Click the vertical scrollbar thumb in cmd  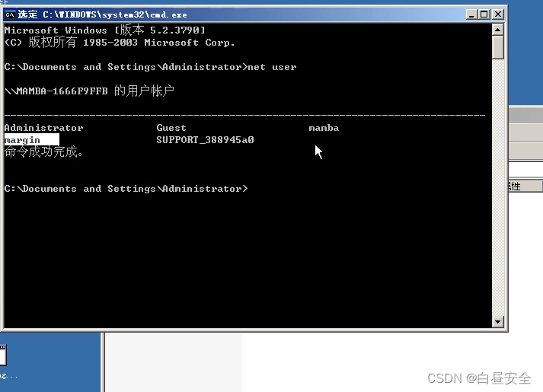pos(497,47)
